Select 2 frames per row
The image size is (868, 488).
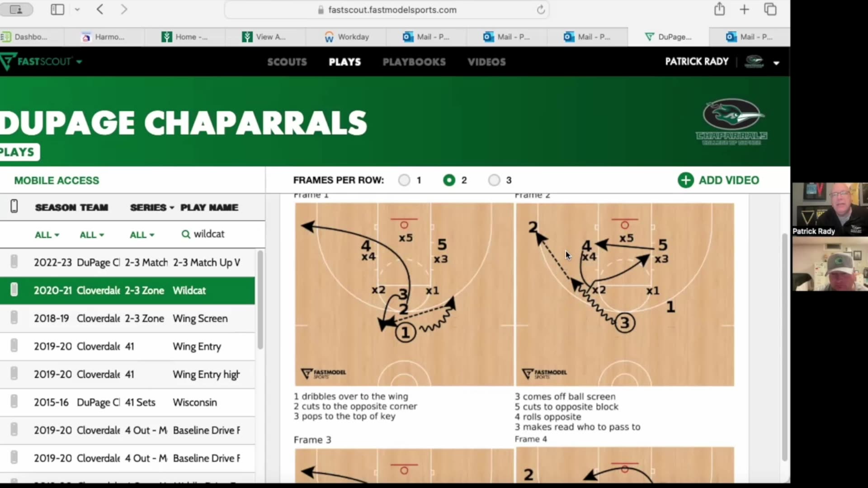pyautogui.click(x=449, y=180)
